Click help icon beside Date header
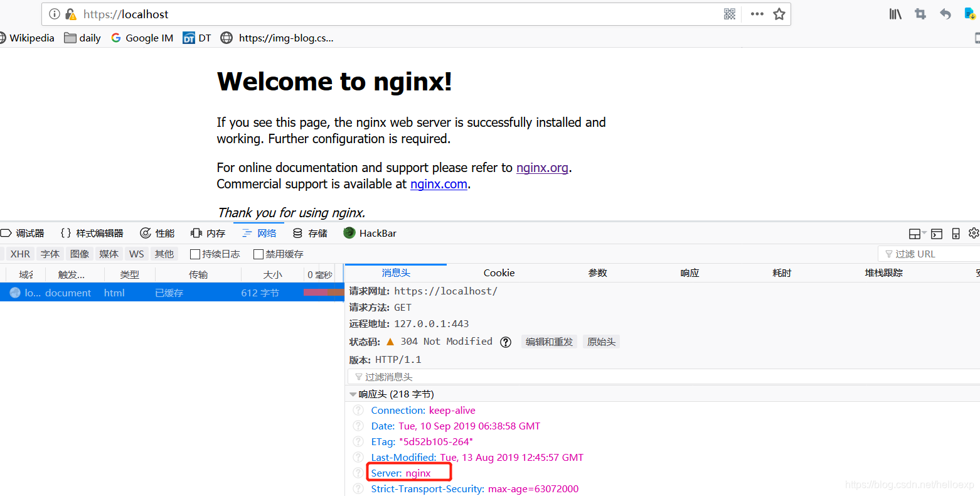 (x=358, y=426)
